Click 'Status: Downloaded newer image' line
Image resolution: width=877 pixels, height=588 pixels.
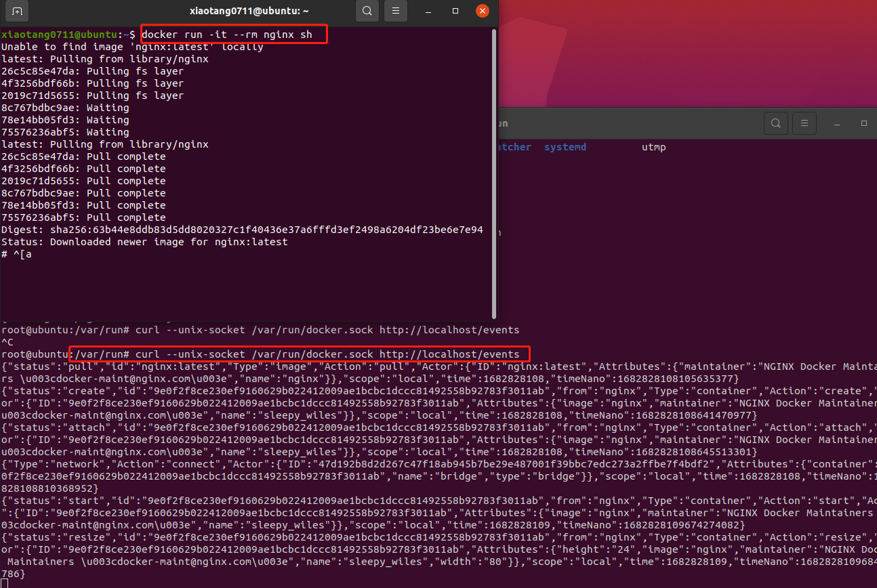pyautogui.click(x=144, y=242)
